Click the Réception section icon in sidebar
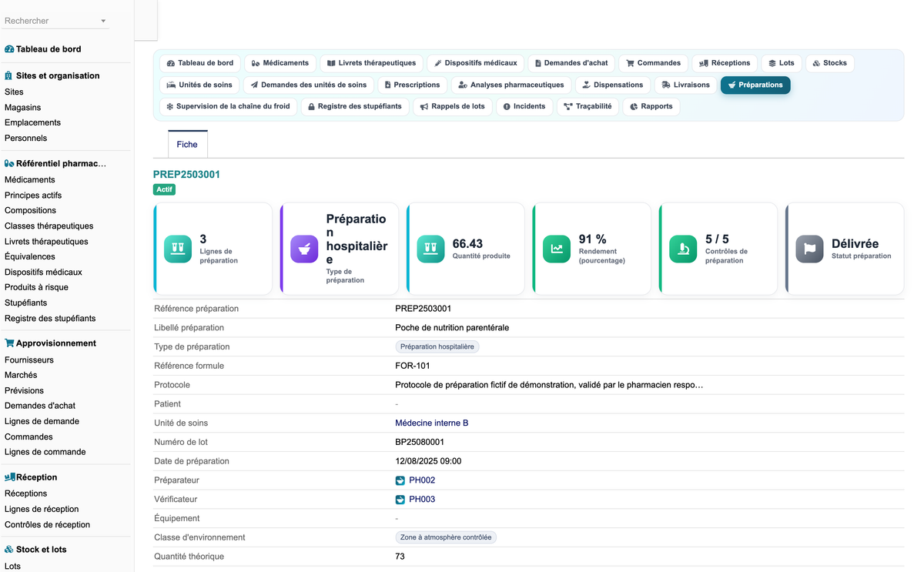924x572 pixels. pyautogui.click(x=10, y=477)
